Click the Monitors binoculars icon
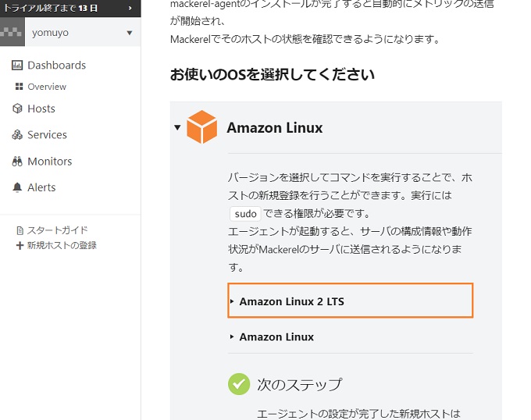 [x=17, y=162]
